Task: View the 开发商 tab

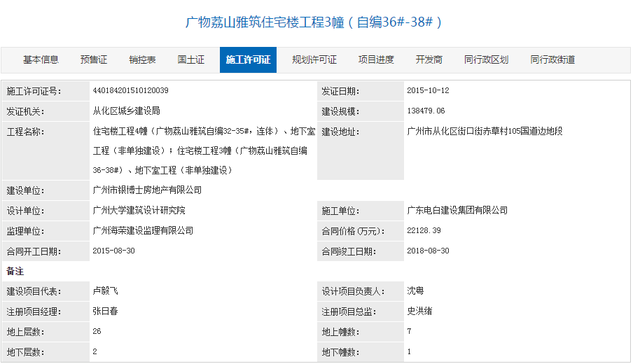Action: pos(429,59)
